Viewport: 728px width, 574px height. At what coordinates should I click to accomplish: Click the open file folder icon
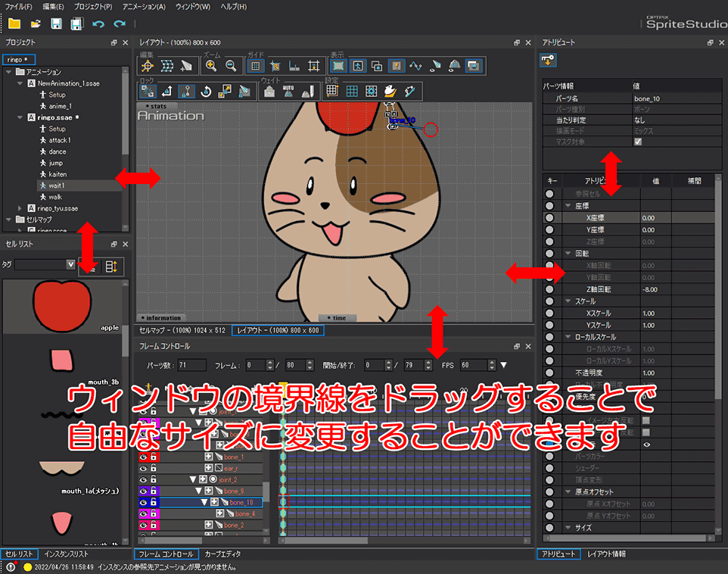(x=36, y=23)
